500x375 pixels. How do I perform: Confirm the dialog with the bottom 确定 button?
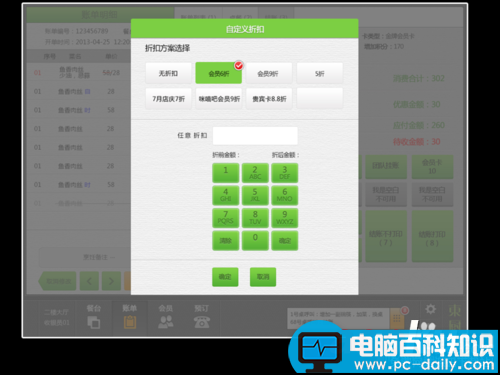pyautogui.click(x=225, y=277)
